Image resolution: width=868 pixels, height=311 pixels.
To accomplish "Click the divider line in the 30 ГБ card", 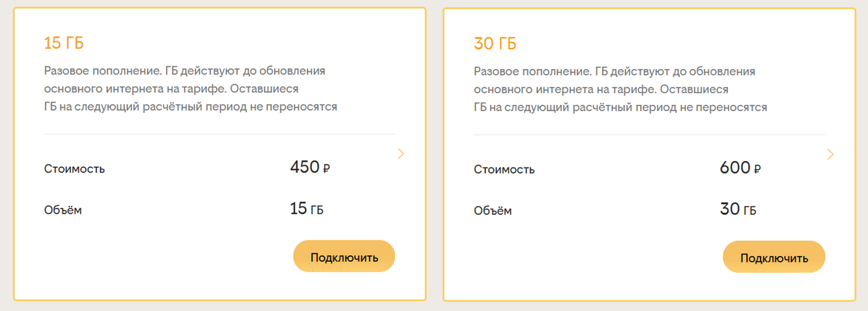I will pyautogui.click(x=649, y=135).
